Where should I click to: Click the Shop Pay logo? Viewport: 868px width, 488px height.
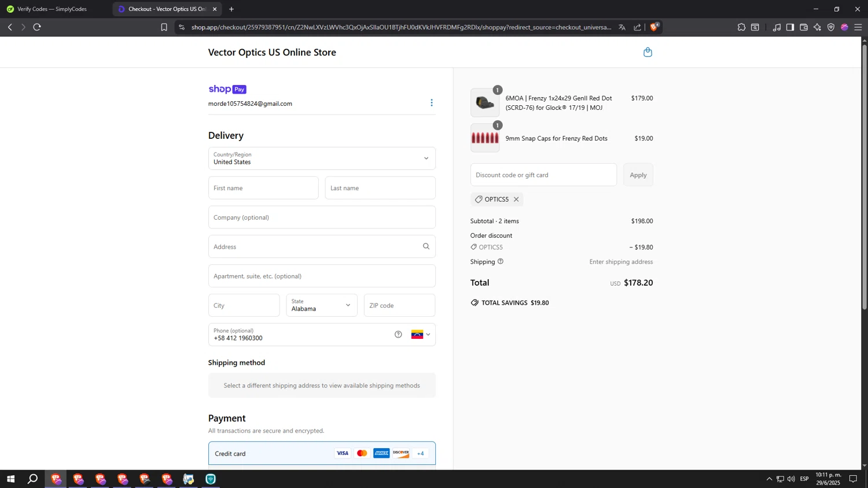tap(227, 89)
